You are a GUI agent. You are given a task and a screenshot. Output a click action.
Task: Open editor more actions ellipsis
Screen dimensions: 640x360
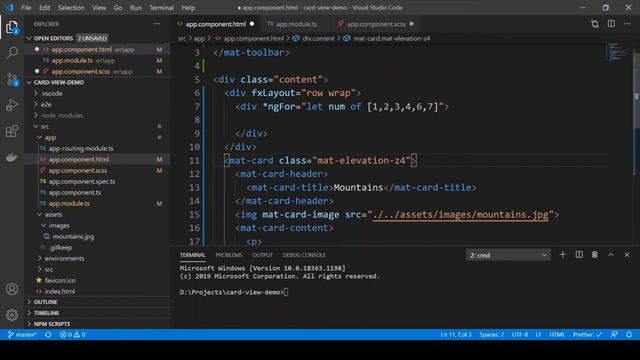[x=627, y=24]
